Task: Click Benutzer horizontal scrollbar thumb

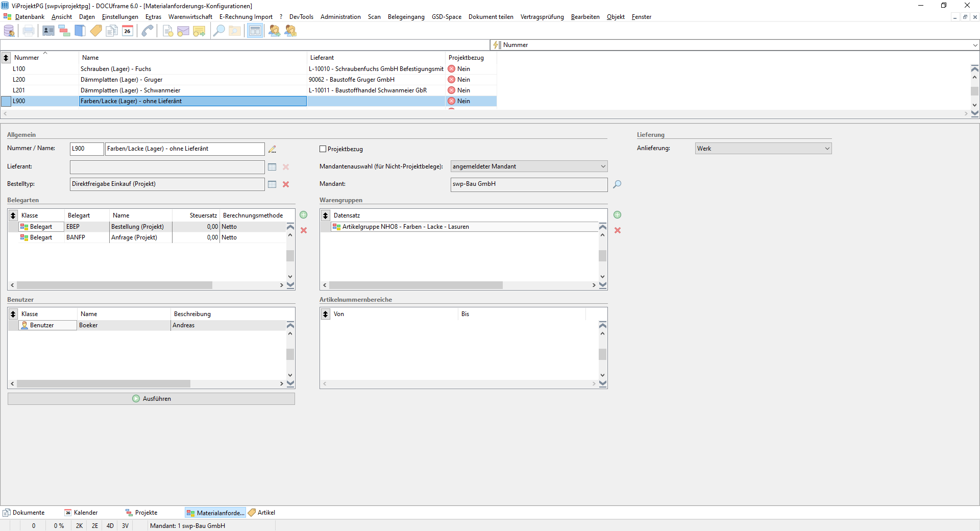Action: pos(104,384)
